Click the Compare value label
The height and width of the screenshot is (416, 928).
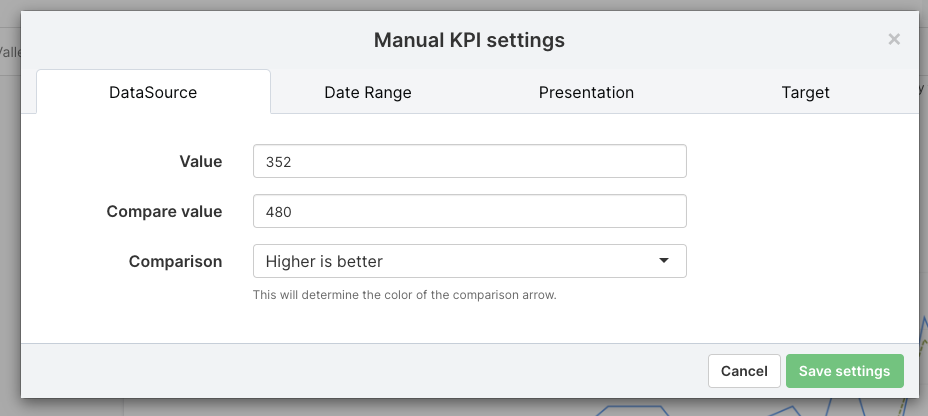tap(164, 211)
